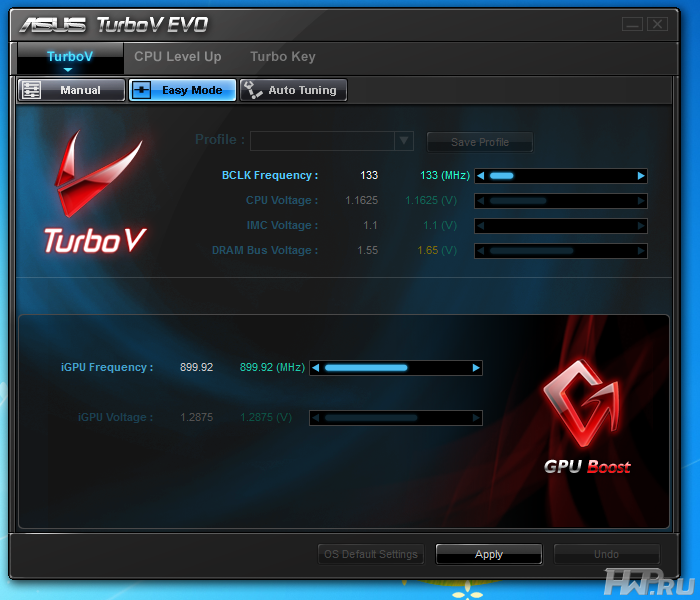Click the BCLK Frequency slider track
Image resolution: width=700 pixels, height=600 pixels.
[561, 176]
